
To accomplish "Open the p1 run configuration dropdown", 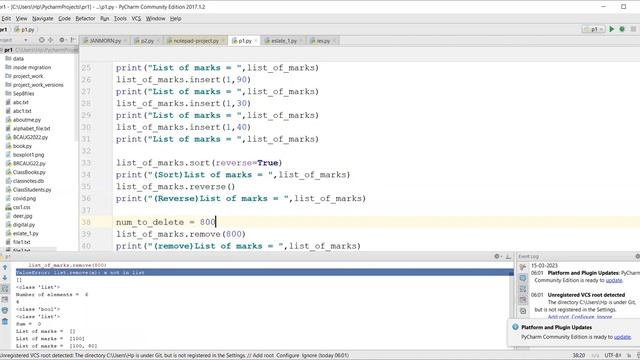I will tap(594, 29).
